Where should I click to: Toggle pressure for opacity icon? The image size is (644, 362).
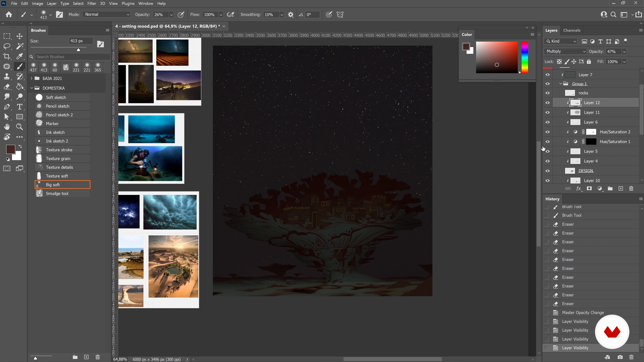coord(181,14)
